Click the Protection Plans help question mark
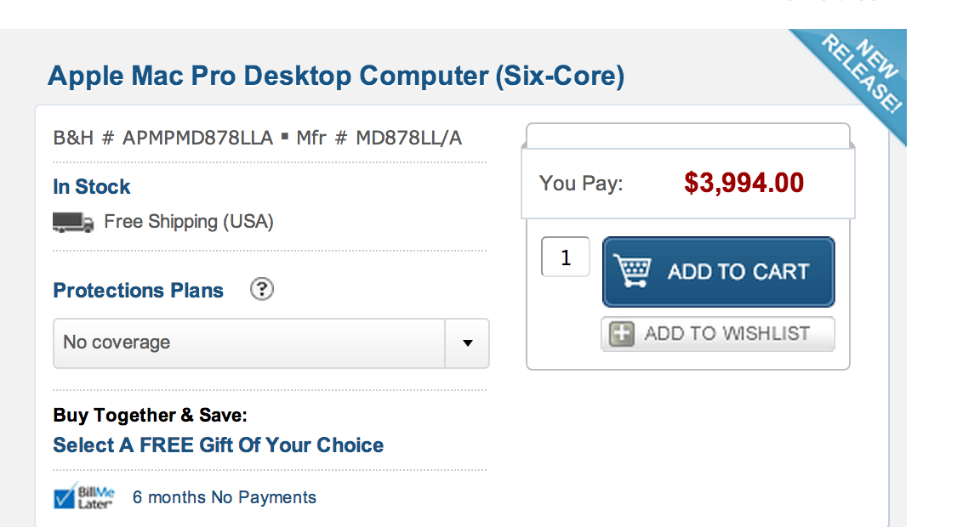The width and height of the screenshot is (980, 527). (x=262, y=290)
